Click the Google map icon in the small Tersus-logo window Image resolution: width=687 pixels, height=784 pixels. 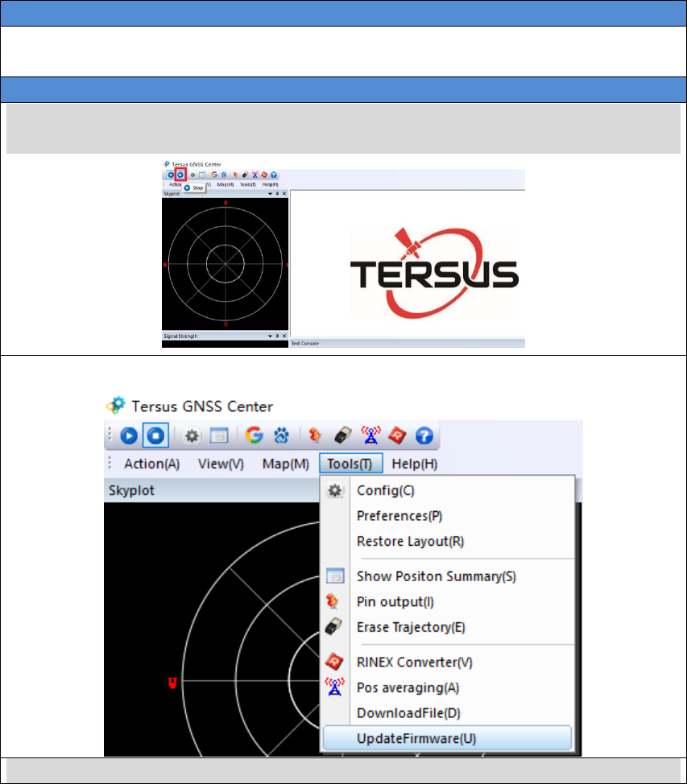click(214, 175)
